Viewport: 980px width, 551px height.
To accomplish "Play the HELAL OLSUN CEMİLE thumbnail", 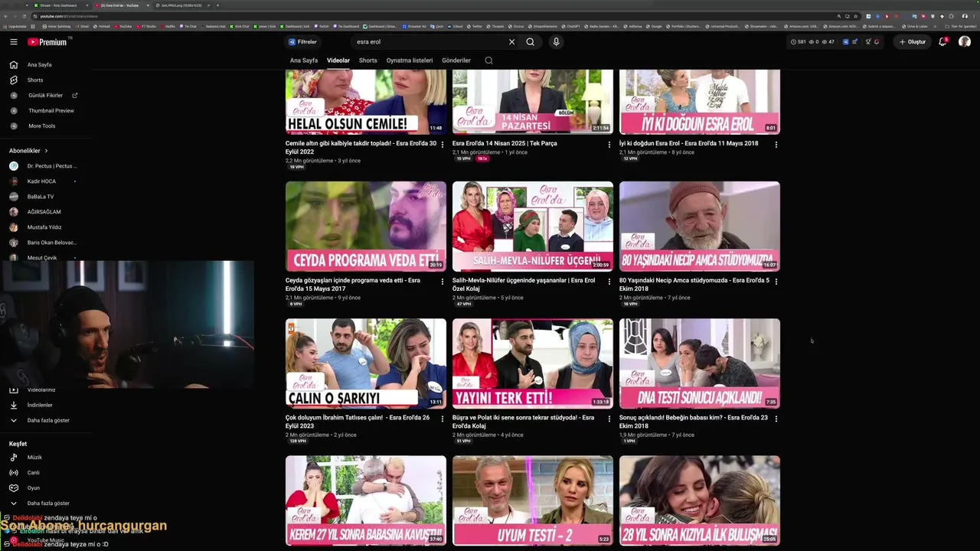I will tap(366, 102).
